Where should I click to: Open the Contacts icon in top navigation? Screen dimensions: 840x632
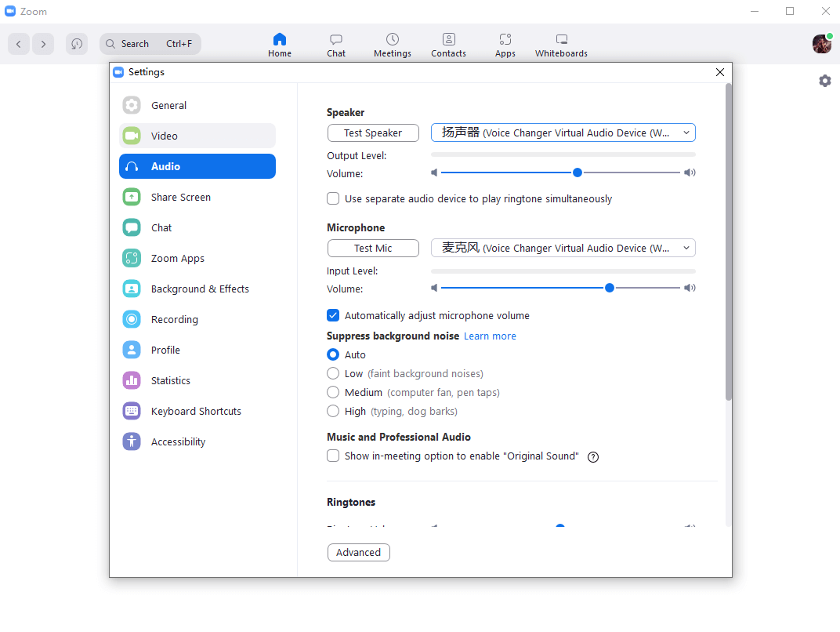(x=448, y=40)
